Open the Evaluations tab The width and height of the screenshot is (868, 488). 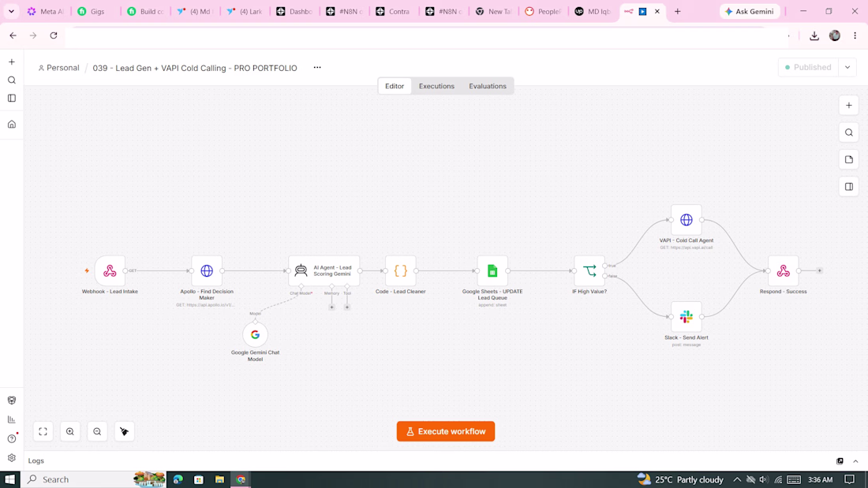[488, 86]
